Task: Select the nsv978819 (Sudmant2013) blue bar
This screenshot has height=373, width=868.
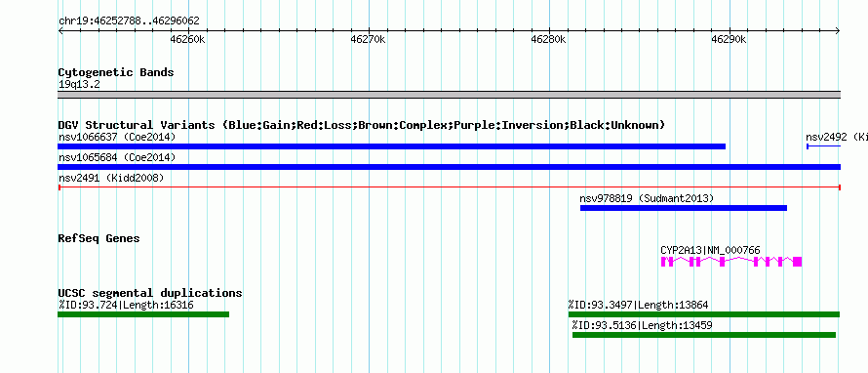Action: 684,208
